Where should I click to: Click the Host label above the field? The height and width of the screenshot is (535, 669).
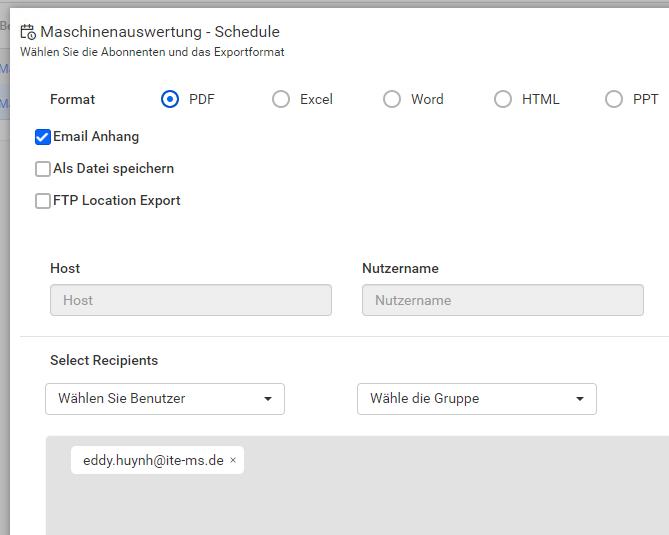(65, 268)
